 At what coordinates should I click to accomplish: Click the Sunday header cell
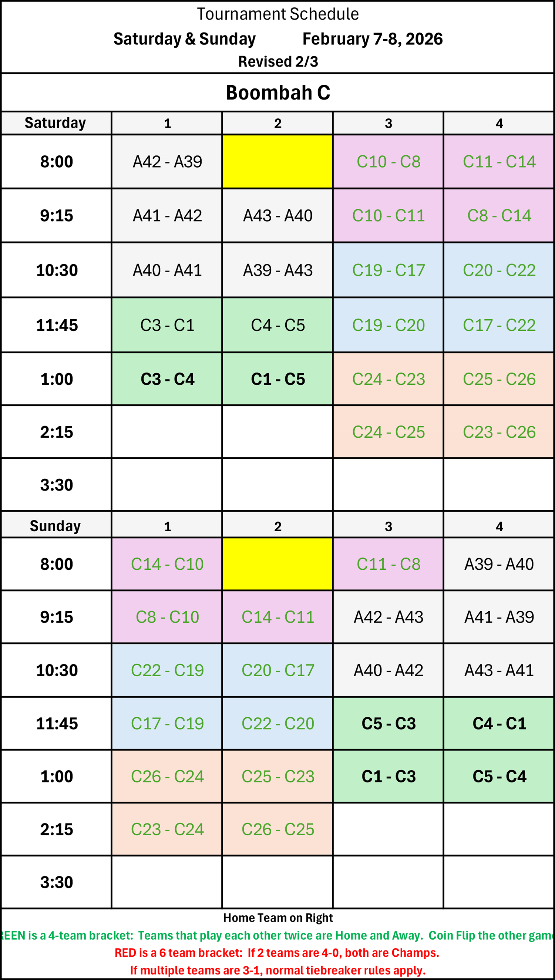55,526
